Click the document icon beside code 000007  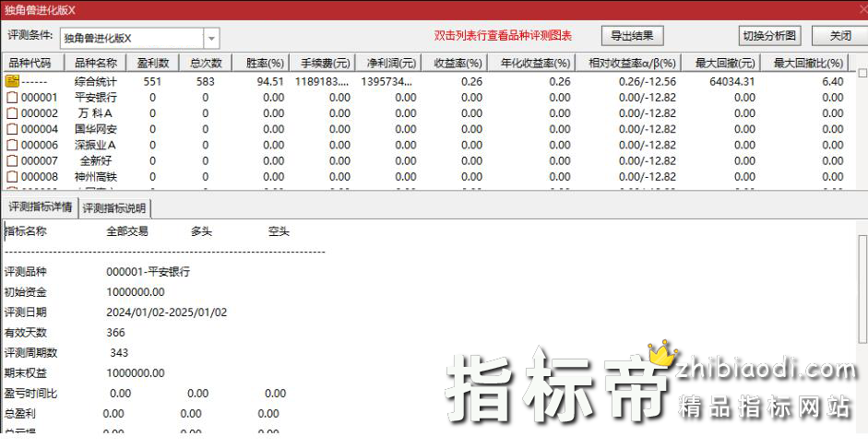(12, 161)
